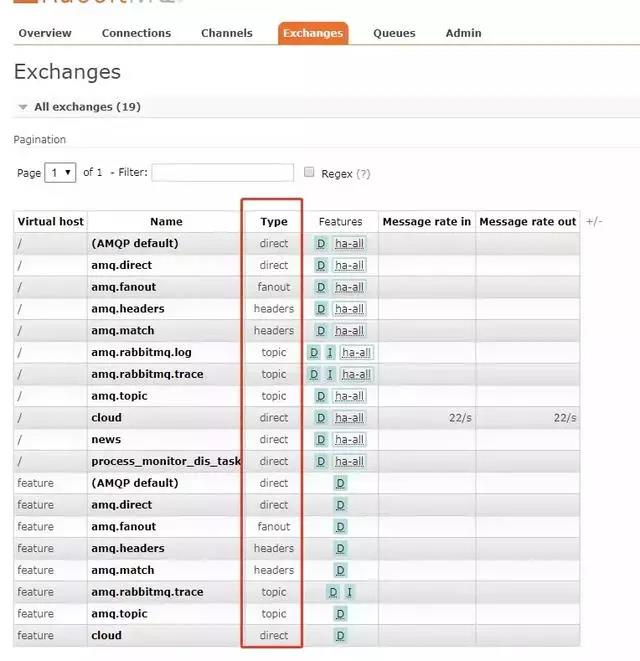Open amq.headers on feature vhost
This screenshot has width=640, height=661.
[128, 548]
